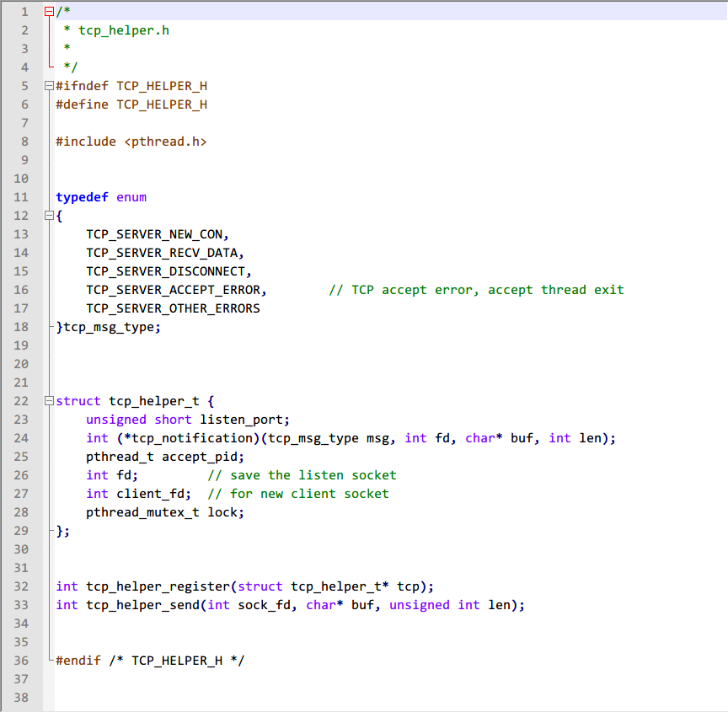Click comment "save the listen socket"
Image resolution: width=728 pixels, height=712 pixels.
coord(313,475)
